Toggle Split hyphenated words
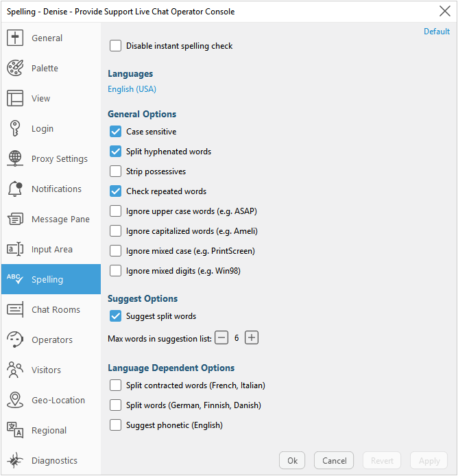The width and height of the screenshot is (458, 476). coord(115,152)
